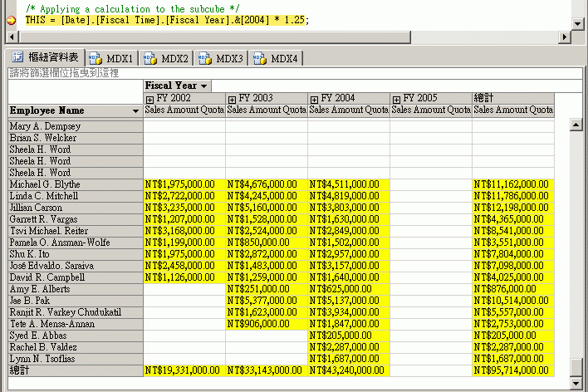This screenshot has width=588, height=392.
Task: Select the Lynn N. Tsoflias row header
Action: point(76,359)
